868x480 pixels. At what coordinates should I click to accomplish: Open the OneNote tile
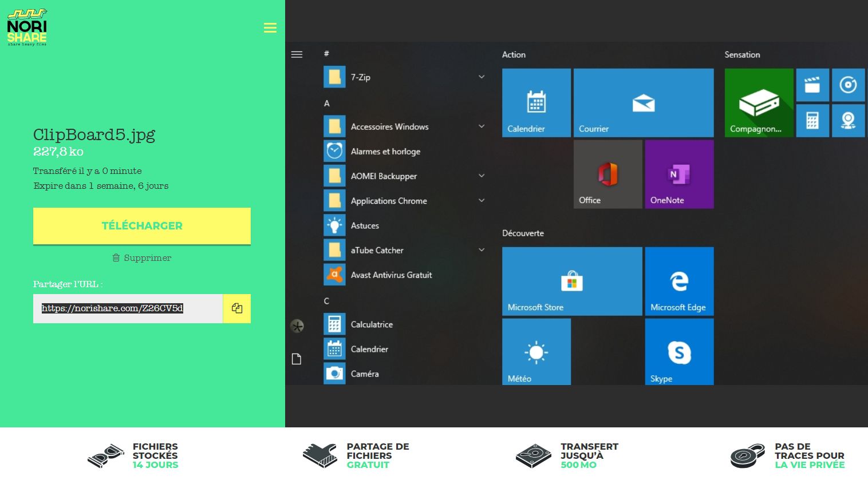tap(680, 174)
